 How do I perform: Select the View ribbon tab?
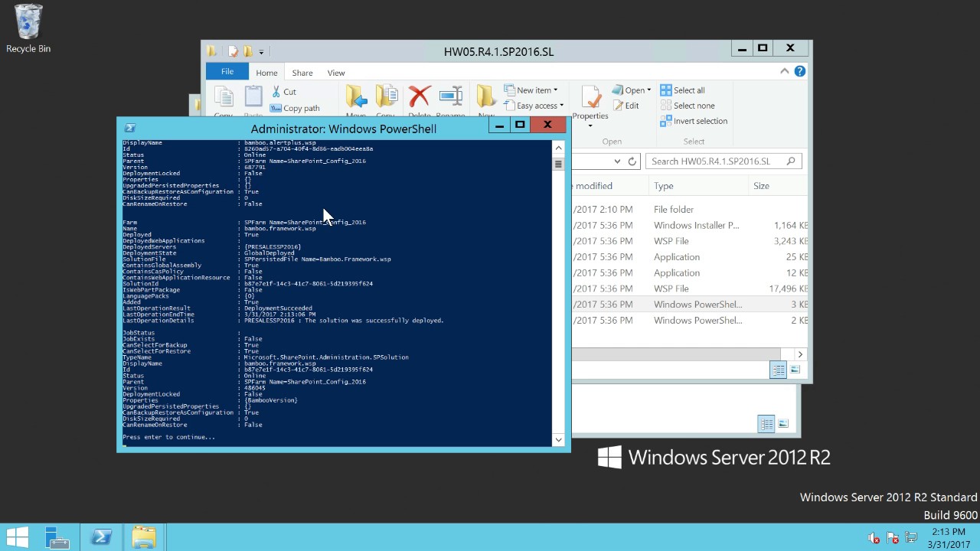[336, 73]
